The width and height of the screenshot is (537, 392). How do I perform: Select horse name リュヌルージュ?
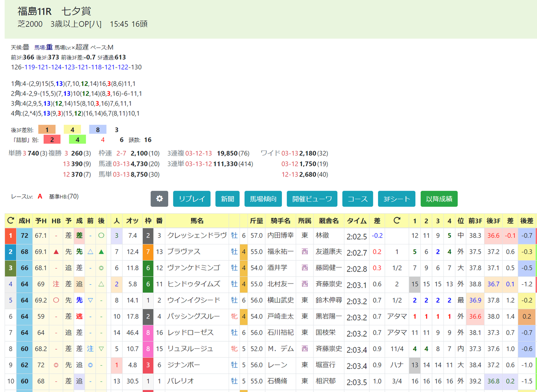click(x=190, y=349)
